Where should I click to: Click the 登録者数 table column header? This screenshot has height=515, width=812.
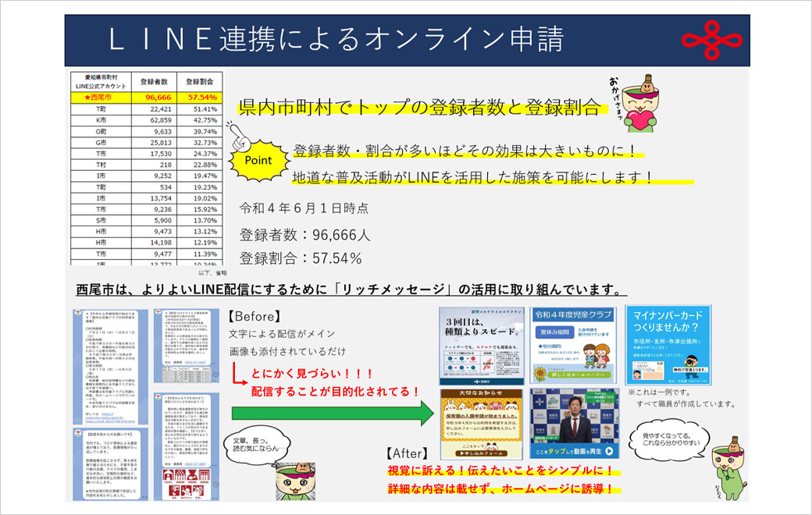(x=155, y=82)
